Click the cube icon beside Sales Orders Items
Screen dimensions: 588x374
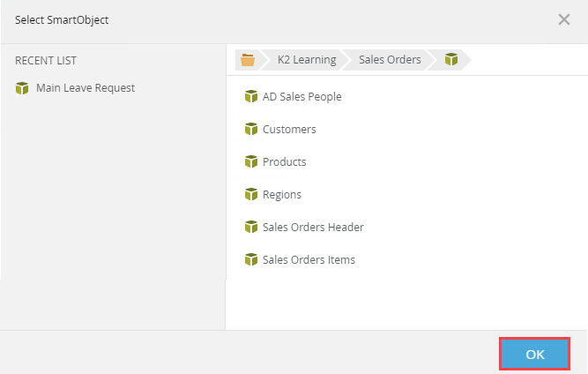(251, 260)
